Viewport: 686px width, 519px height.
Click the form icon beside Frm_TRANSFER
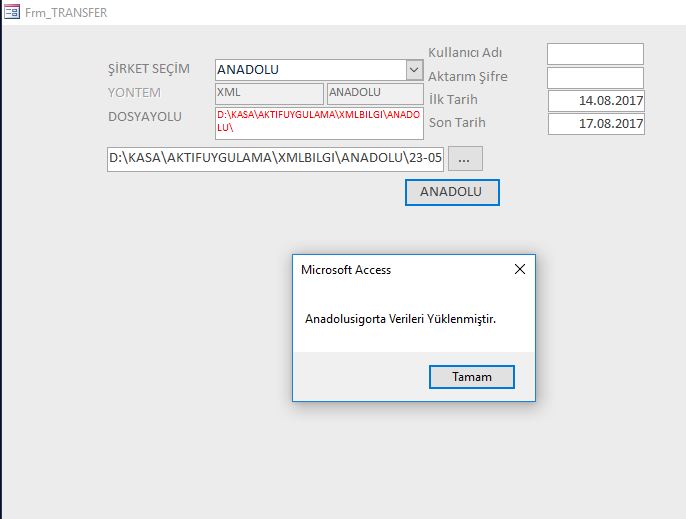pos(13,13)
